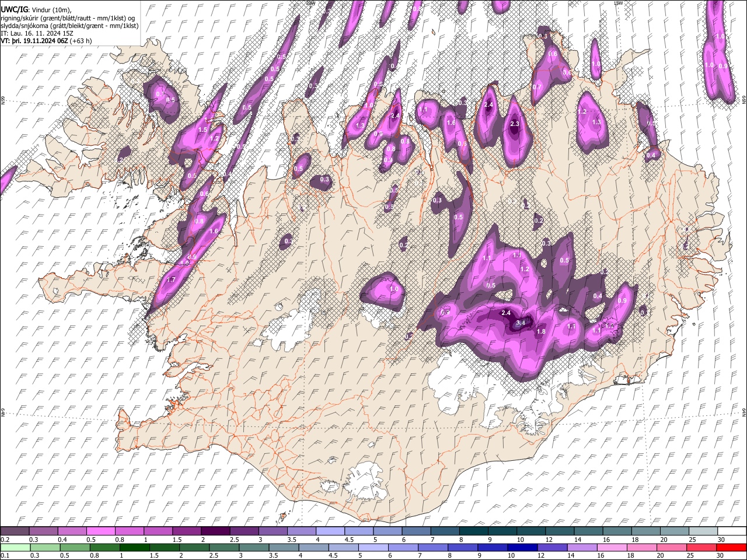Click the 'slydda/snjókoma' legend description line

click(x=69, y=26)
